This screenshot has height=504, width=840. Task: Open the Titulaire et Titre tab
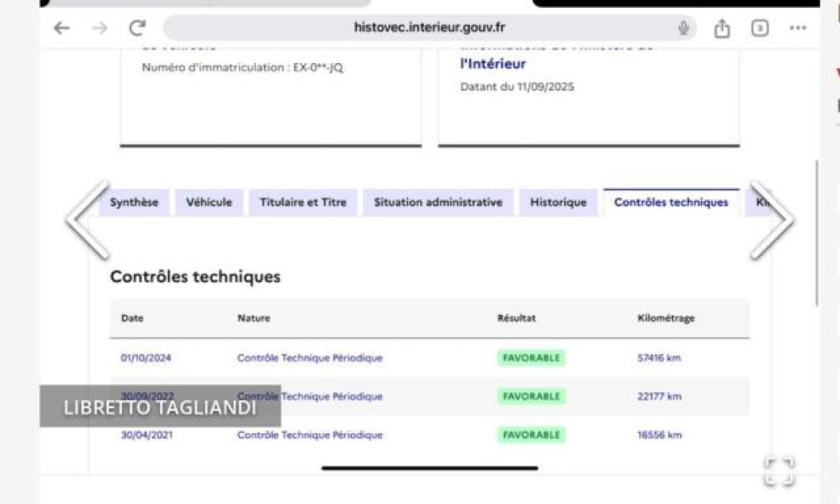[x=303, y=202]
